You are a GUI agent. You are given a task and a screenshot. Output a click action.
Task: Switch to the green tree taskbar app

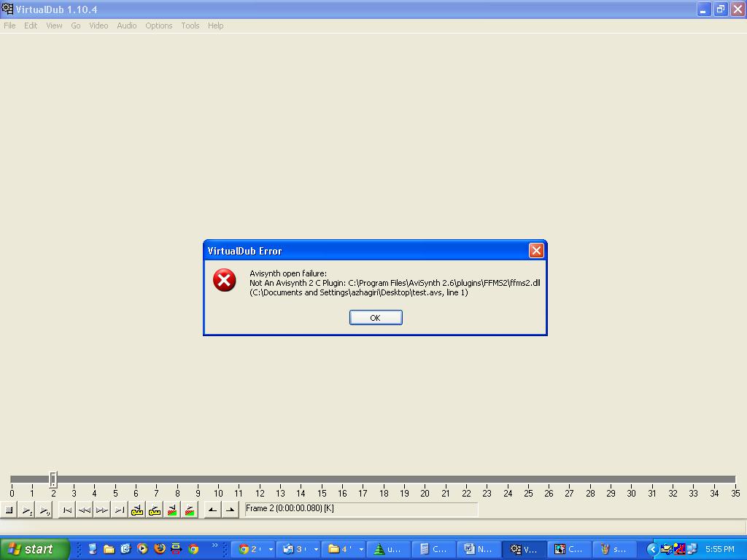(x=389, y=549)
